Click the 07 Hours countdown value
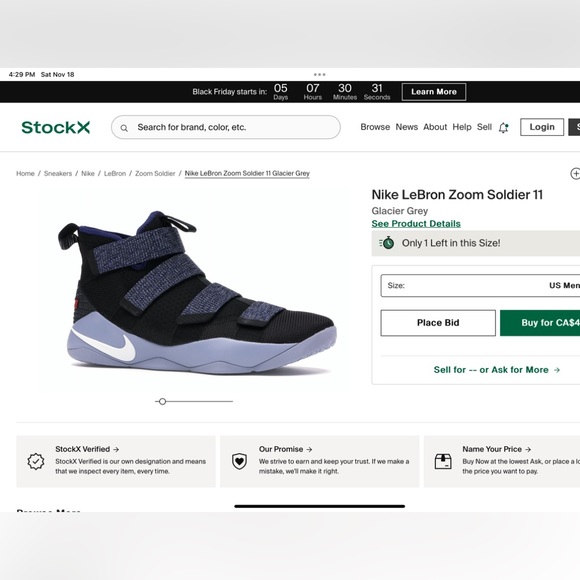 click(x=313, y=91)
